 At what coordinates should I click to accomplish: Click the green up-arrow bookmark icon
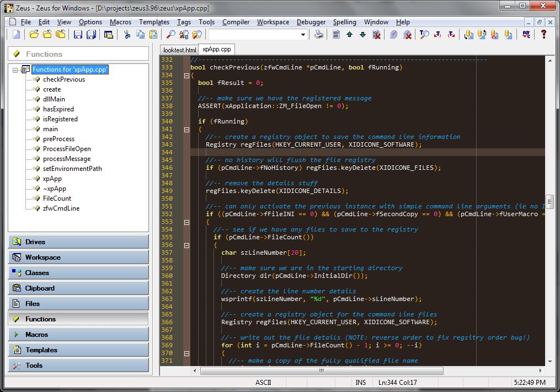click(350, 35)
